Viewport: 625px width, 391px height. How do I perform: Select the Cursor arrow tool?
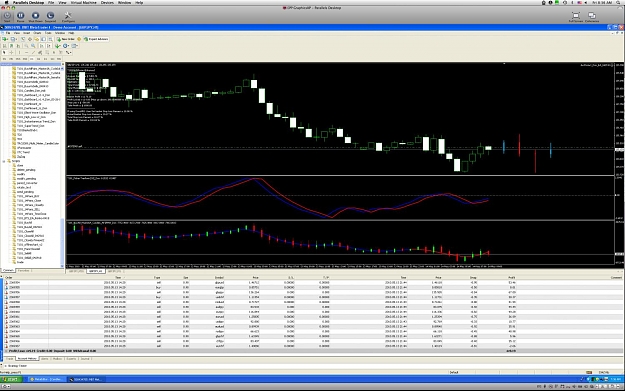point(4,53)
